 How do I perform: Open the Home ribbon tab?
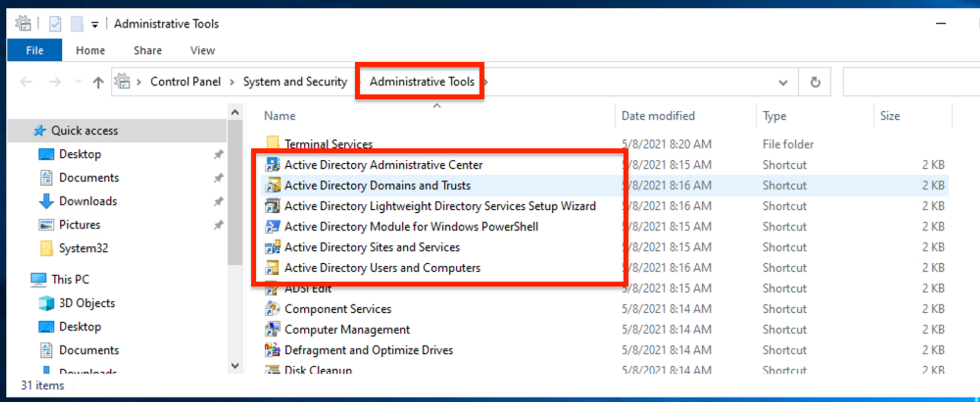90,50
